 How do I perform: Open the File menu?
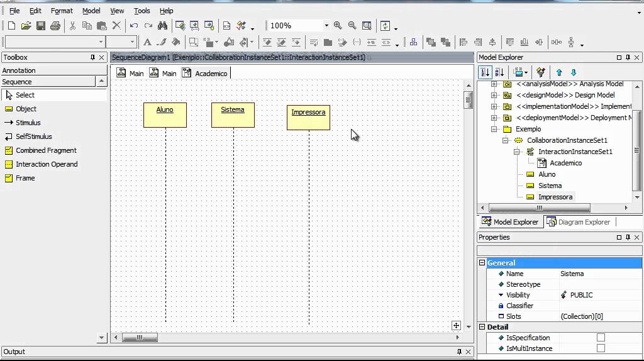tap(14, 11)
